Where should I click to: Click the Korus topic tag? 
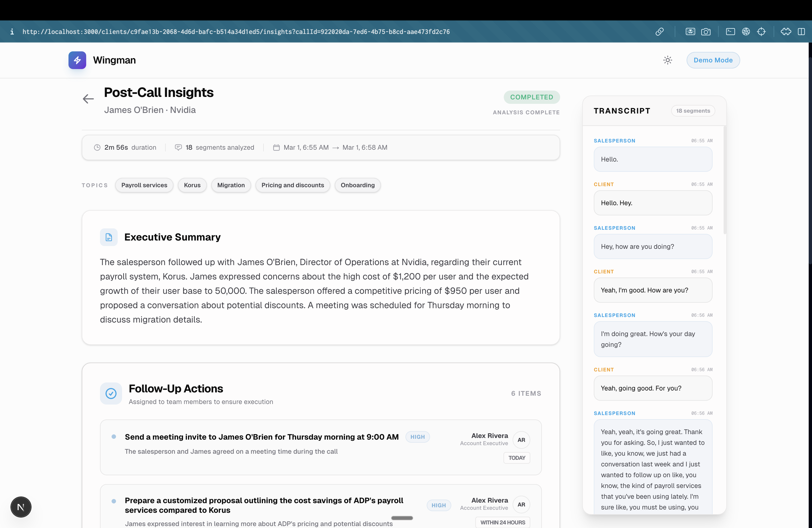pyautogui.click(x=192, y=185)
